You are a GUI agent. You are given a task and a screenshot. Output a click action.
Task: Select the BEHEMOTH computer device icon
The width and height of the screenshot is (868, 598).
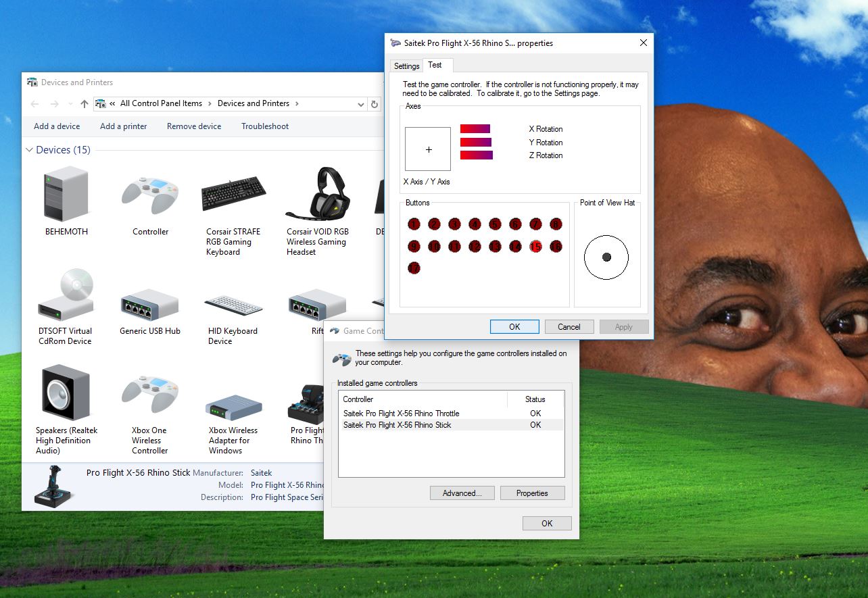point(66,193)
